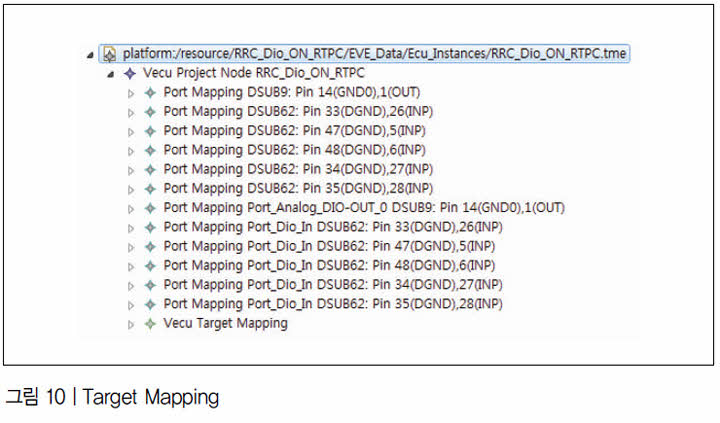
Task: Expand the Vecu Target Mapping node
Action: point(131,325)
